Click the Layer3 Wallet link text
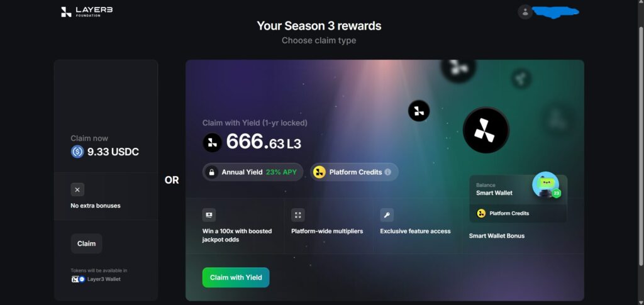Viewport: 644px width, 305px height. coord(104,279)
